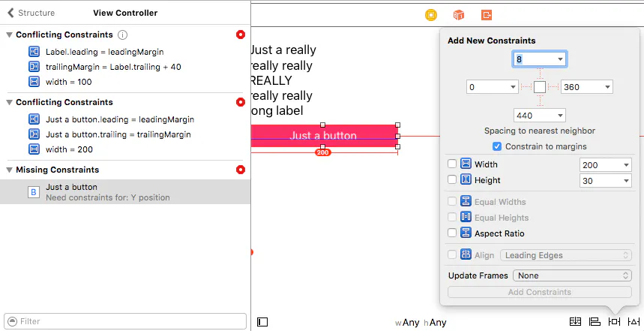Select trailingMargin = Label.trailing + 40 icon

34,67
